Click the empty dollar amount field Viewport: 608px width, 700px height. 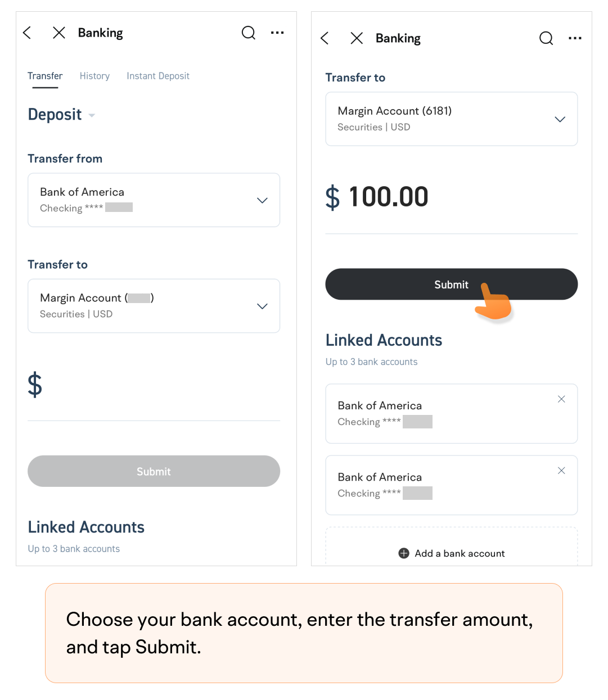[x=154, y=386]
